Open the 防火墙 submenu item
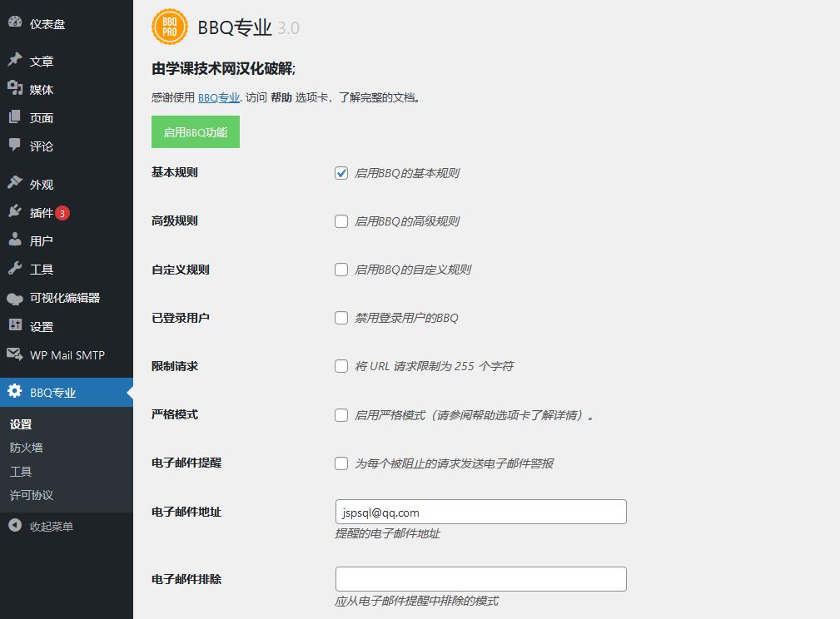The width and height of the screenshot is (840, 619). click(x=27, y=448)
